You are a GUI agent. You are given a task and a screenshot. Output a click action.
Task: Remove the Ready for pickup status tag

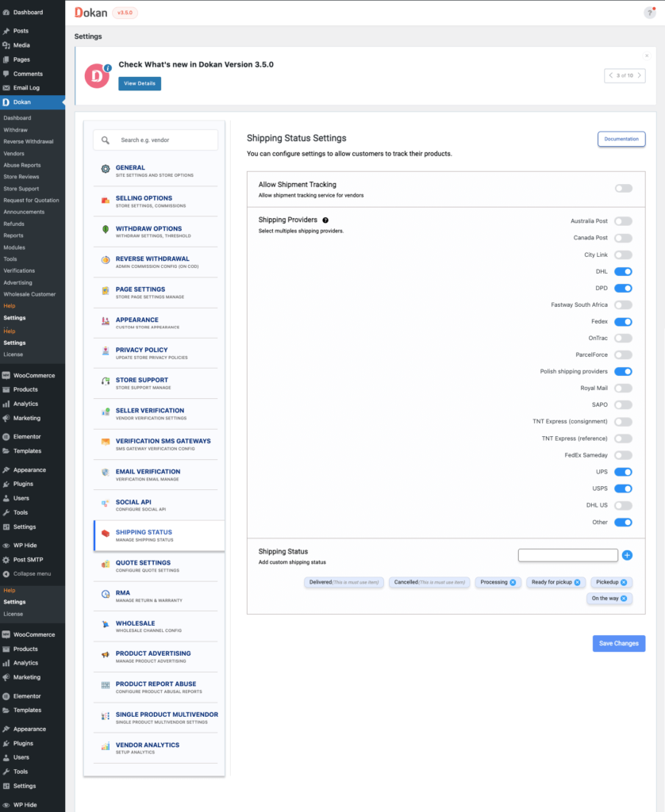click(577, 583)
